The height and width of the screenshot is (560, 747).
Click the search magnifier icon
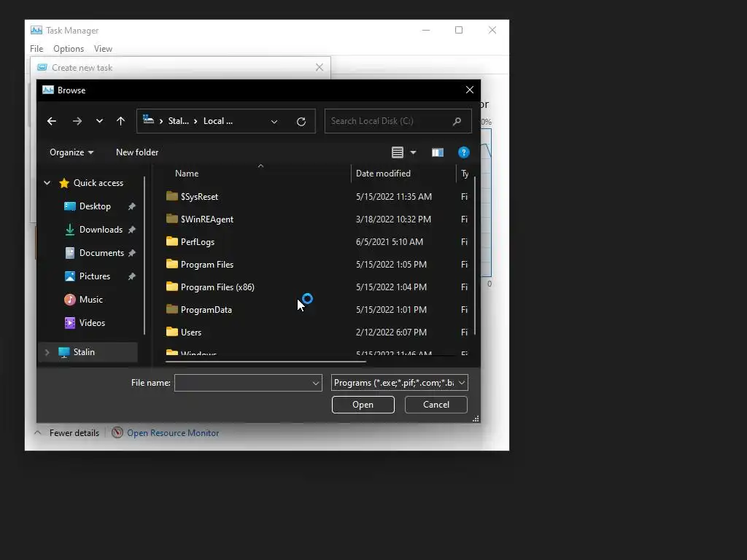point(457,121)
